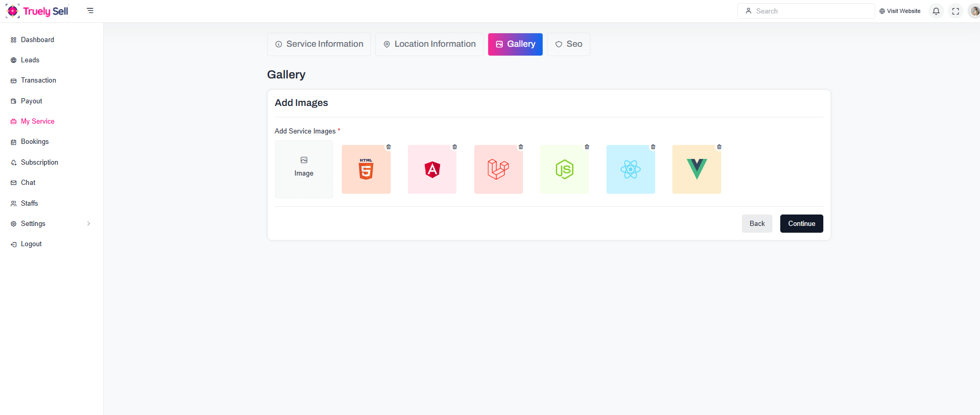Delete the React image using trash icon
This screenshot has height=415, width=980.
coord(653,147)
